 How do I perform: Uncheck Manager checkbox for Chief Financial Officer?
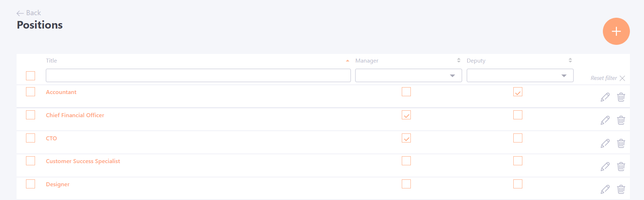pyautogui.click(x=406, y=115)
